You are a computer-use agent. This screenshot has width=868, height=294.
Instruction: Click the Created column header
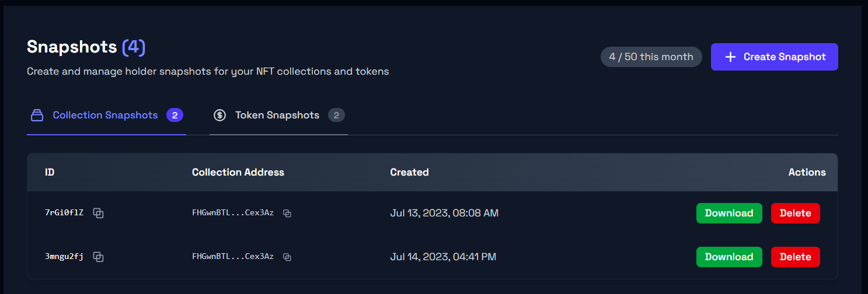[409, 172]
